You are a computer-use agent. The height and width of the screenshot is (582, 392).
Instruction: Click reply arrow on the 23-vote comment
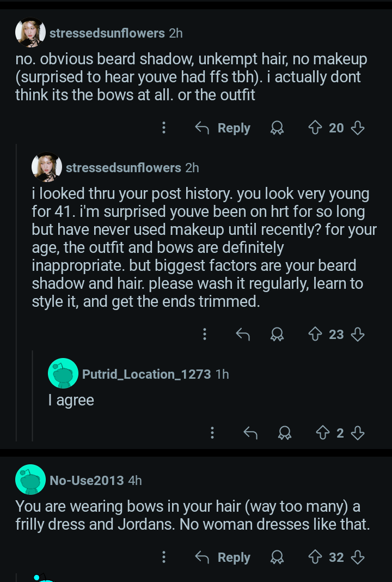(x=243, y=334)
